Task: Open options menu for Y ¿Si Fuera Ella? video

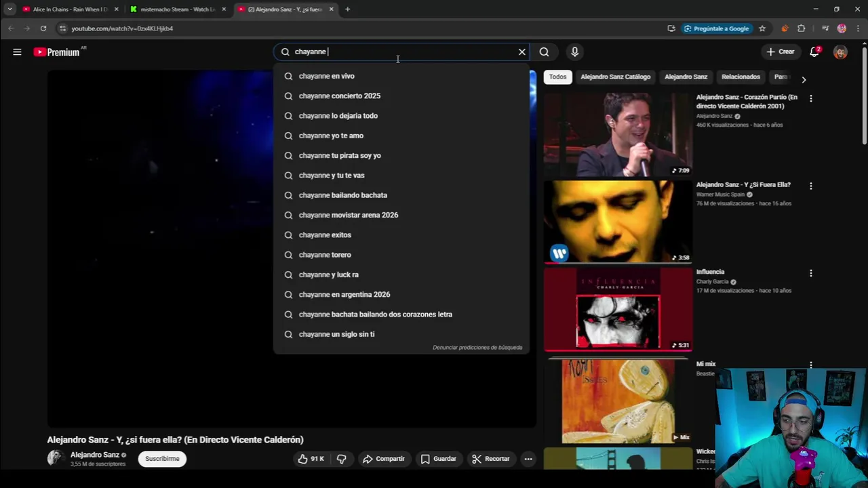Action: tap(811, 186)
